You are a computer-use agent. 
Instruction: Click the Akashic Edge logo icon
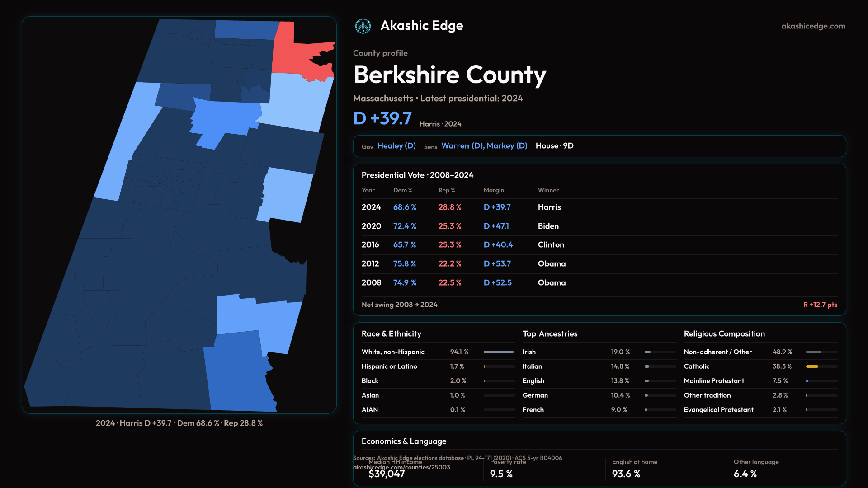[363, 26]
